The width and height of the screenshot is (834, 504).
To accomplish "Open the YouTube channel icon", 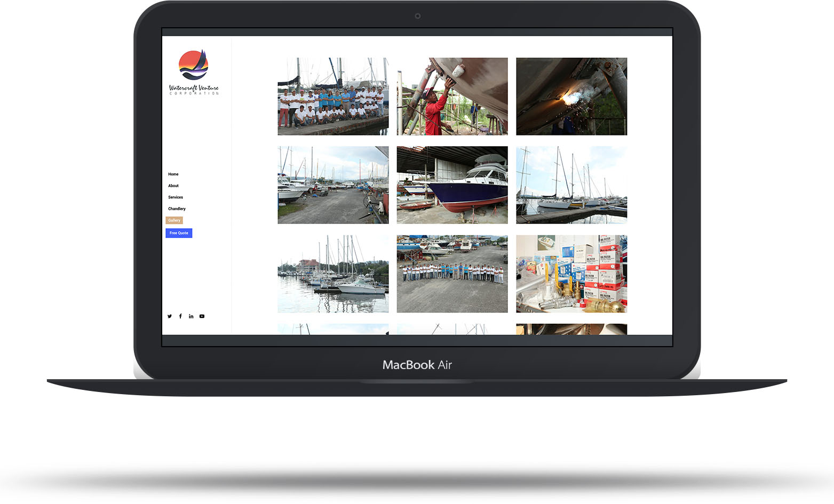I will click(x=202, y=316).
